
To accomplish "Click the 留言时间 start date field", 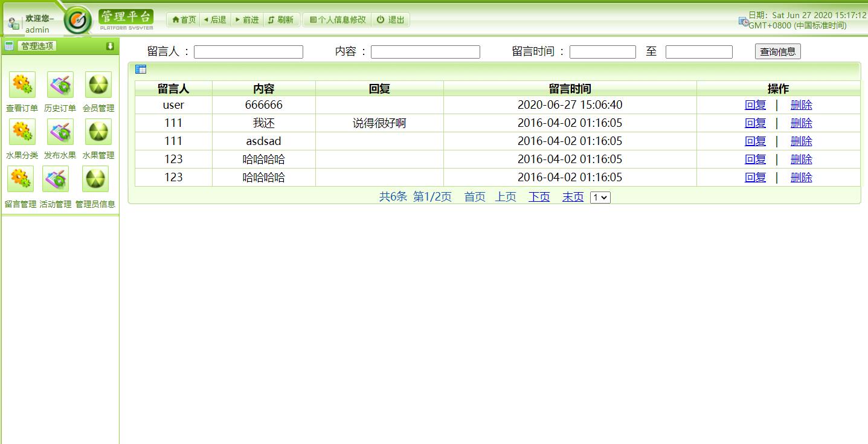I will point(603,52).
